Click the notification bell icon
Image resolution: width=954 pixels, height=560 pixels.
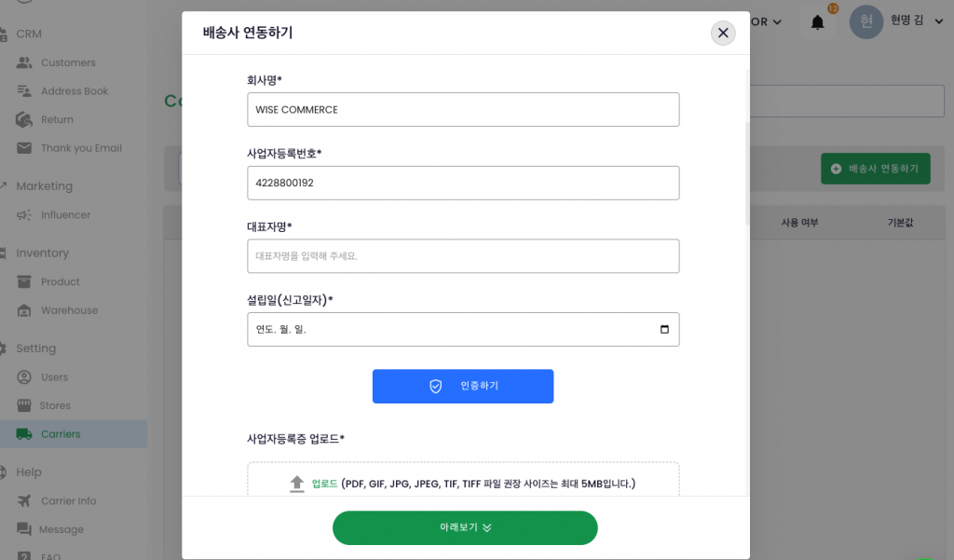click(818, 22)
